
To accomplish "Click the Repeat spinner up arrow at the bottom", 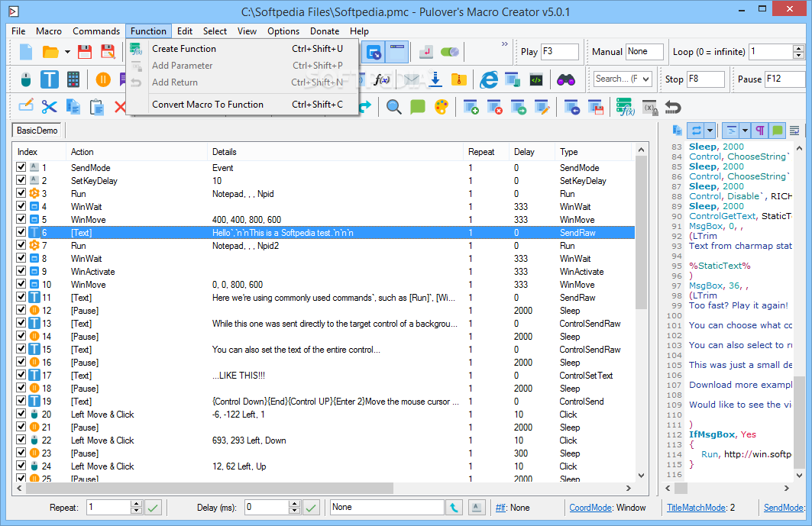I will (136, 504).
